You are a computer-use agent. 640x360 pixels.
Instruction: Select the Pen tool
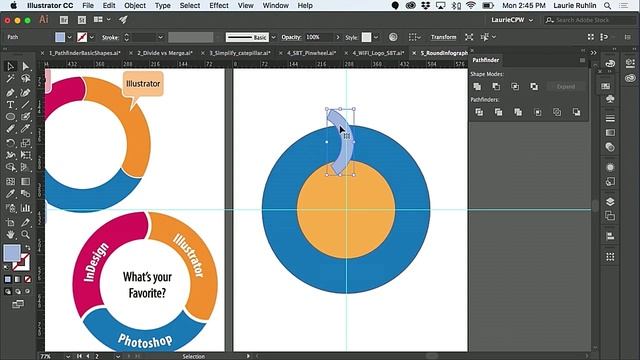[x=11, y=93]
